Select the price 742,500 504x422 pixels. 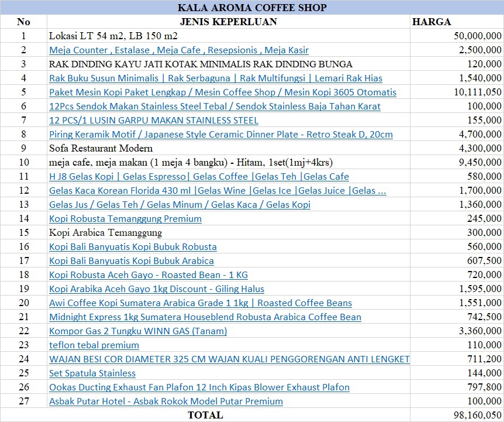457,317
